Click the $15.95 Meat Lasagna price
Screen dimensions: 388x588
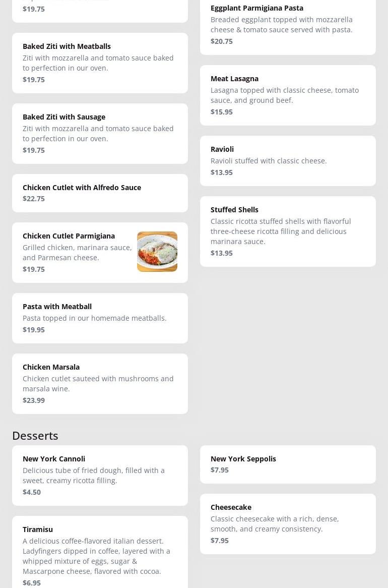[222, 112]
